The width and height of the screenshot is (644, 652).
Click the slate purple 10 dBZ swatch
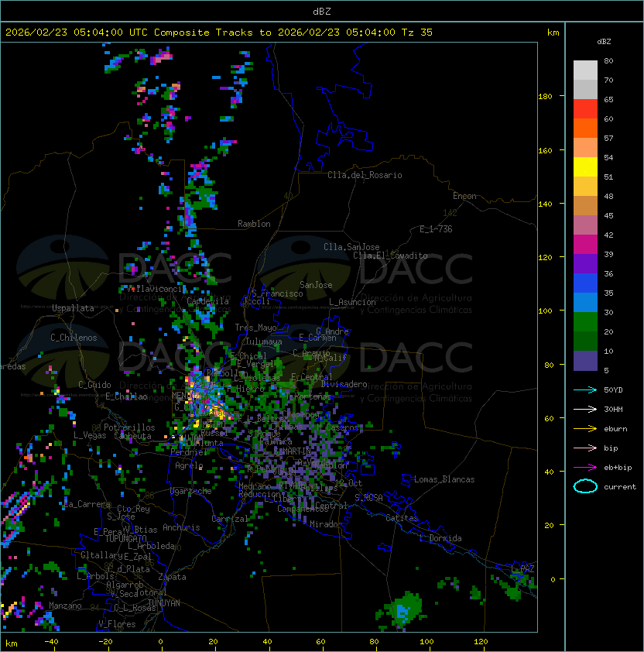(585, 361)
